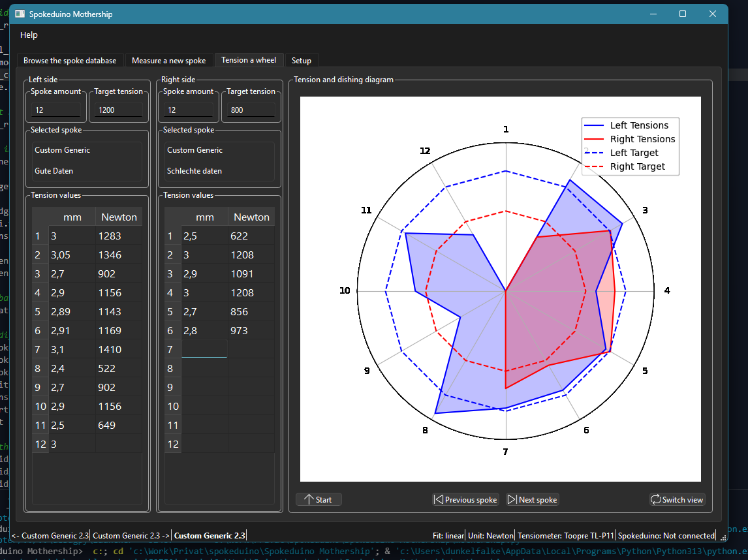Go to the Previous spoke
The height and width of the screenshot is (560, 748).
[465, 499]
